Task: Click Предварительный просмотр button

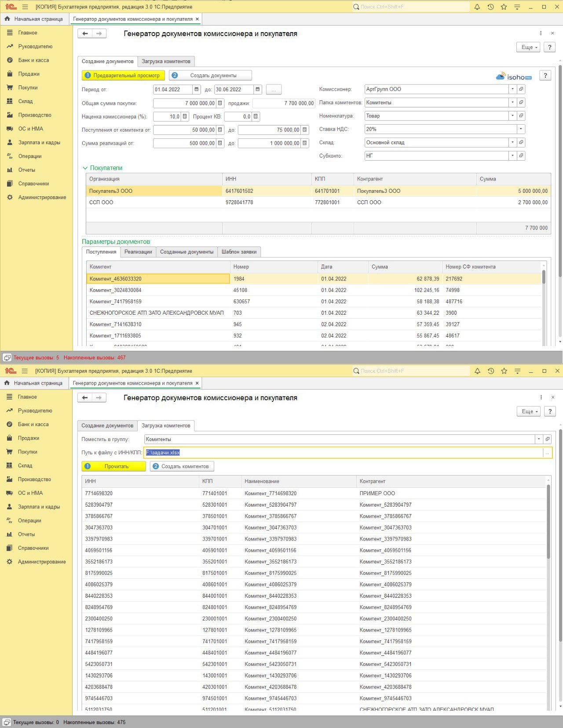Action: tap(123, 75)
